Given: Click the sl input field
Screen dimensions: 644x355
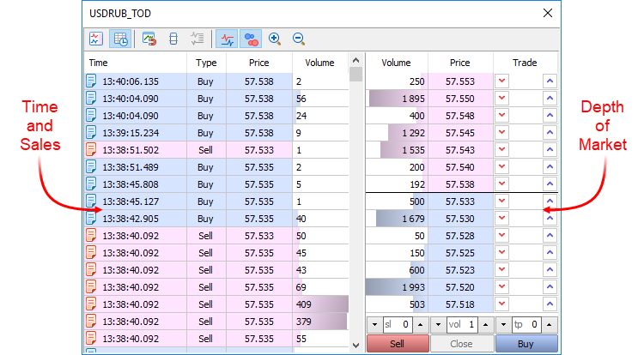Looking at the screenshot, I should 398,325.
